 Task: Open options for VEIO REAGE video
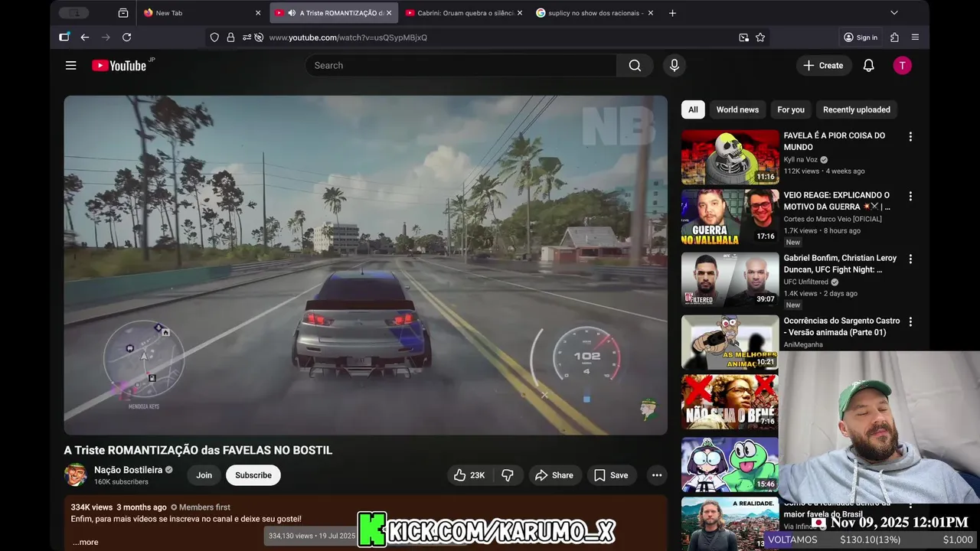pos(910,197)
